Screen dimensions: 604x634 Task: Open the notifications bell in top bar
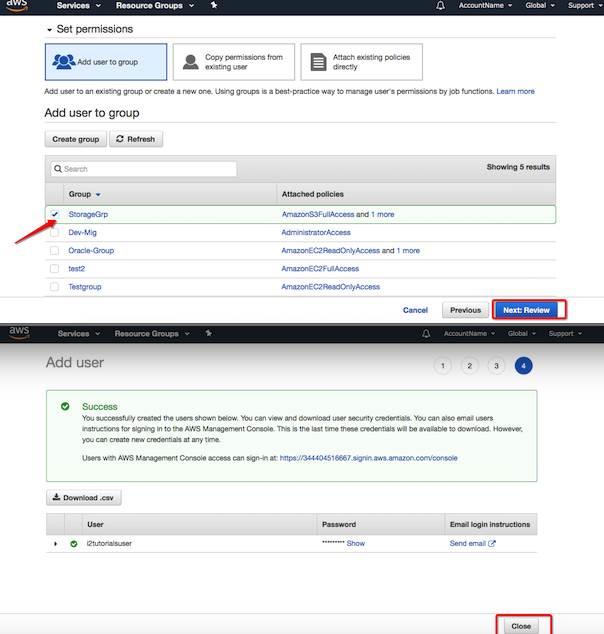point(440,6)
